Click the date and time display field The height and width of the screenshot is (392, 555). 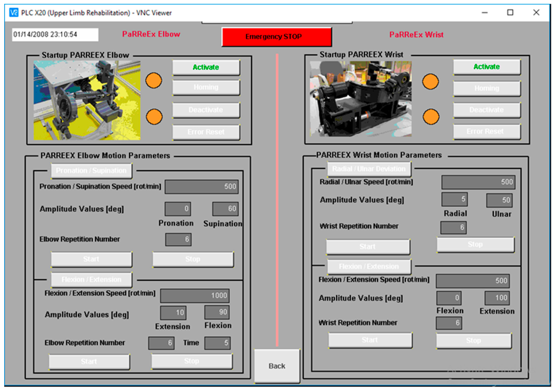(x=55, y=35)
